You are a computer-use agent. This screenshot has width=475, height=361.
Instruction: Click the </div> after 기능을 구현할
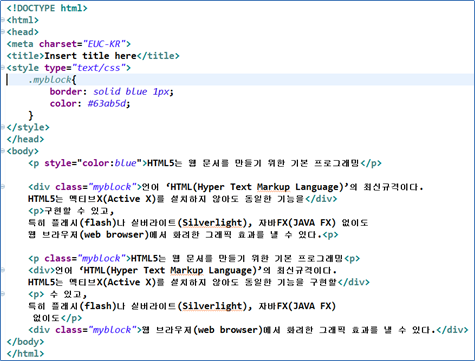(x=353, y=282)
